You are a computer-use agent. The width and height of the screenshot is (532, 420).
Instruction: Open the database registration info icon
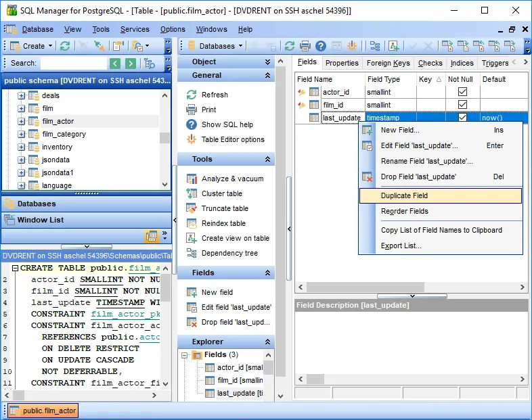coord(118,46)
